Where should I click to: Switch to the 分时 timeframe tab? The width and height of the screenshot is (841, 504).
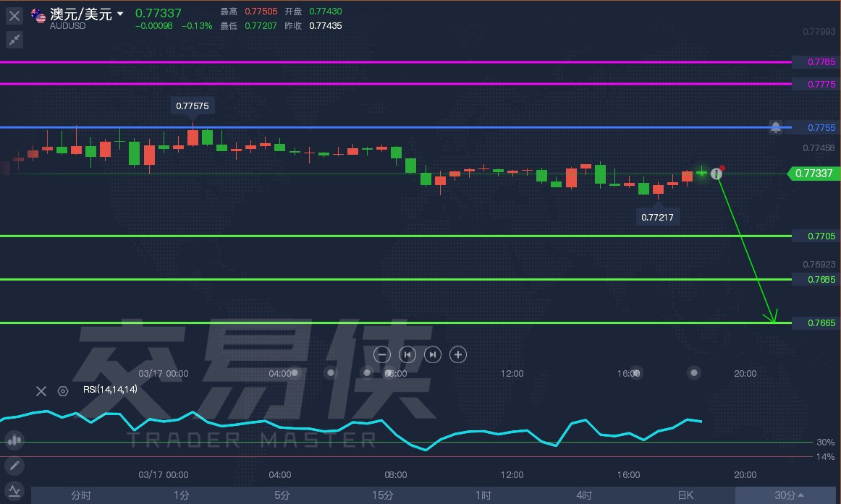click(81, 495)
